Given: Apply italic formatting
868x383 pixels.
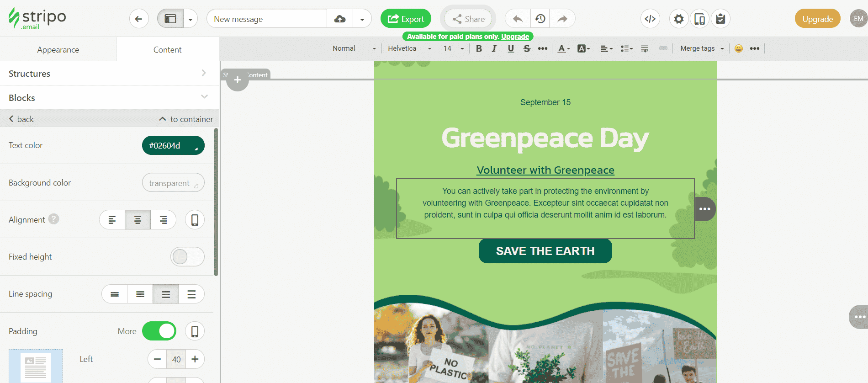Looking at the screenshot, I should (494, 48).
